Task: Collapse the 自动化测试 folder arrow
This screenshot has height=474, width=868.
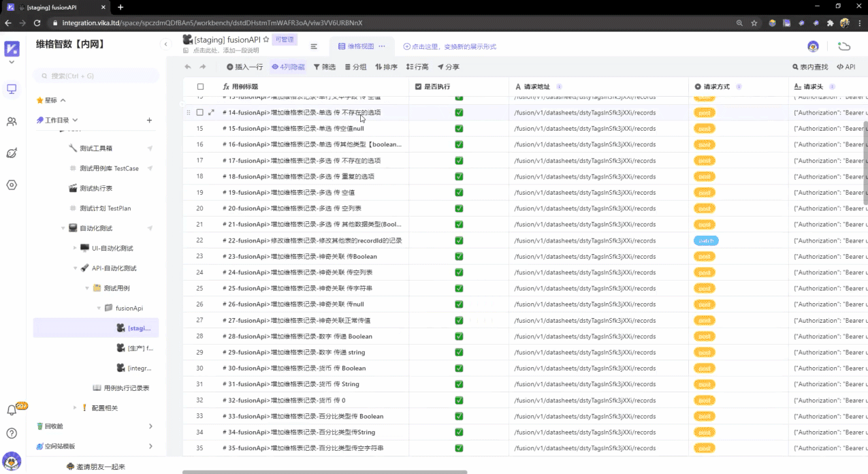Action: [63, 228]
